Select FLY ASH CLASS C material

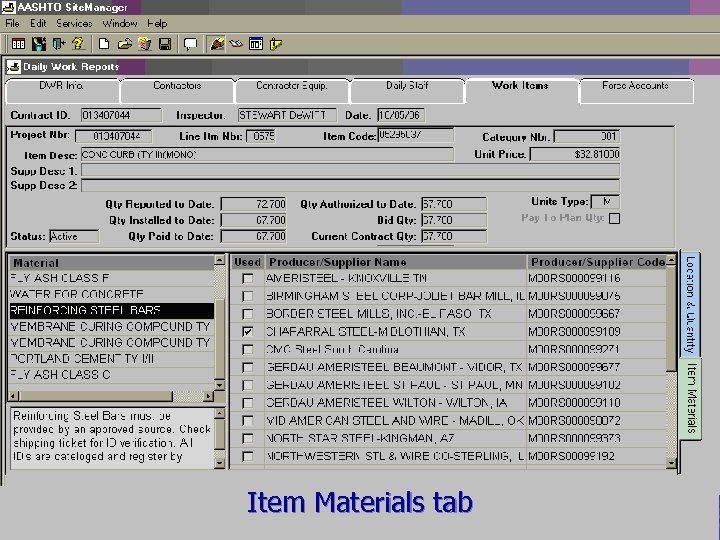coord(111,375)
